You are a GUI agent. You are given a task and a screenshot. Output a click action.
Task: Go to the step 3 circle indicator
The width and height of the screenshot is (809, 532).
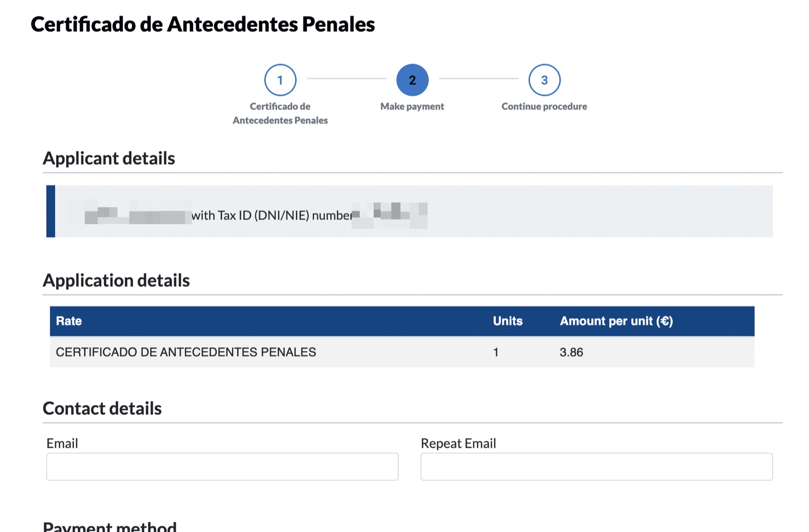(x=545, y=80)
